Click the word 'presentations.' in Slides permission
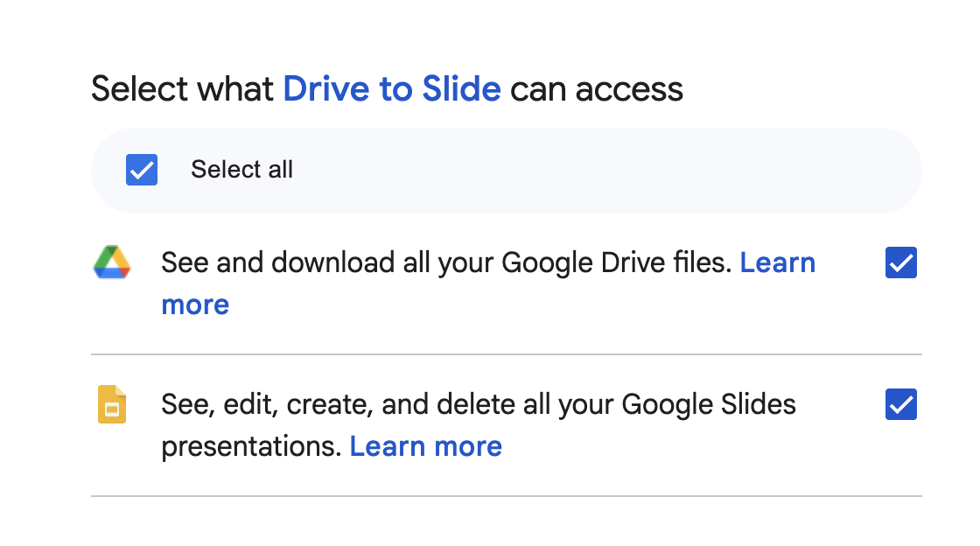The height and width of the screenshot is (546, 980). tap(251, 447)
